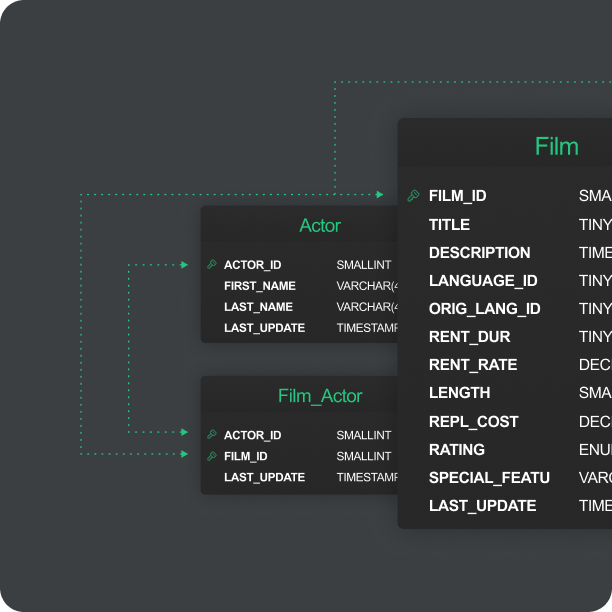Click the ORIG_LANG_ID column in Film table

tap(485, 309)
